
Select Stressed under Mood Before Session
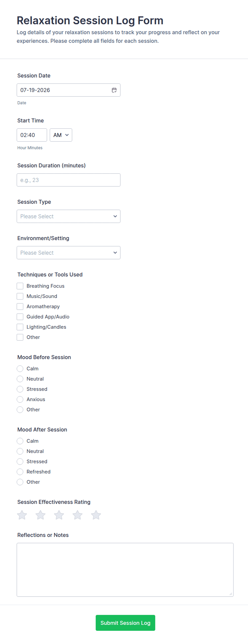pyautogui.click(x=20, y=389)
